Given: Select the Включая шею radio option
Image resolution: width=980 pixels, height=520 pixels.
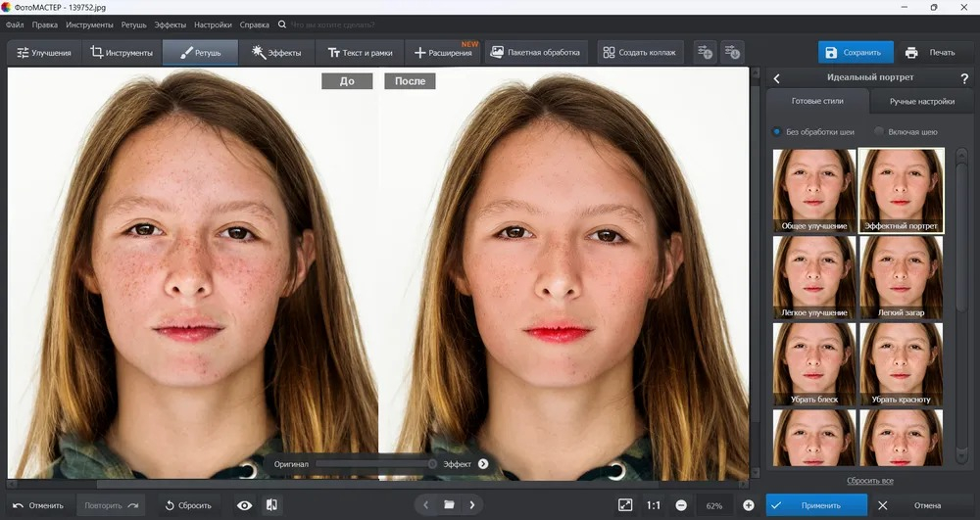Looking at the screenshot, I should 879,132.
